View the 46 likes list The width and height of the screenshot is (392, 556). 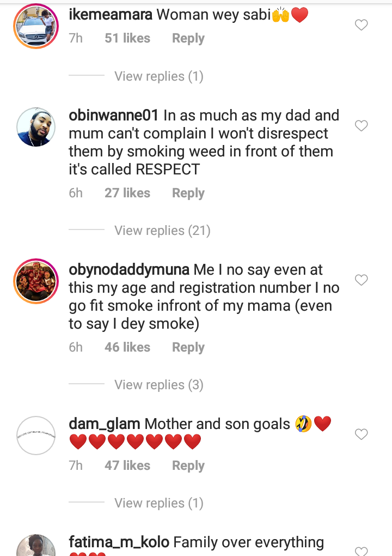[x=127, y=347]
